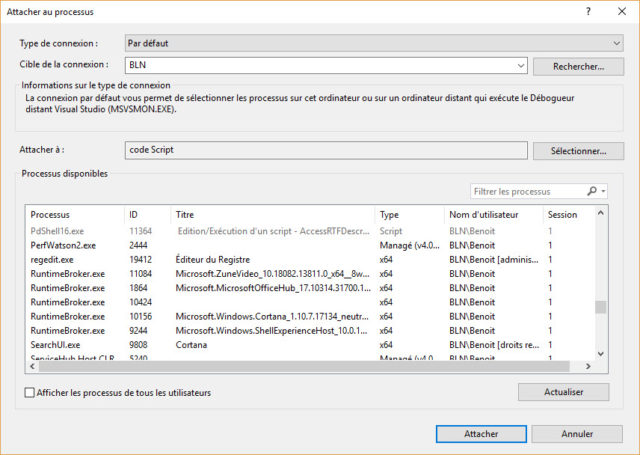Sort by the Titre column header
This screenshot has width=640, height=455.
[273, 215]
